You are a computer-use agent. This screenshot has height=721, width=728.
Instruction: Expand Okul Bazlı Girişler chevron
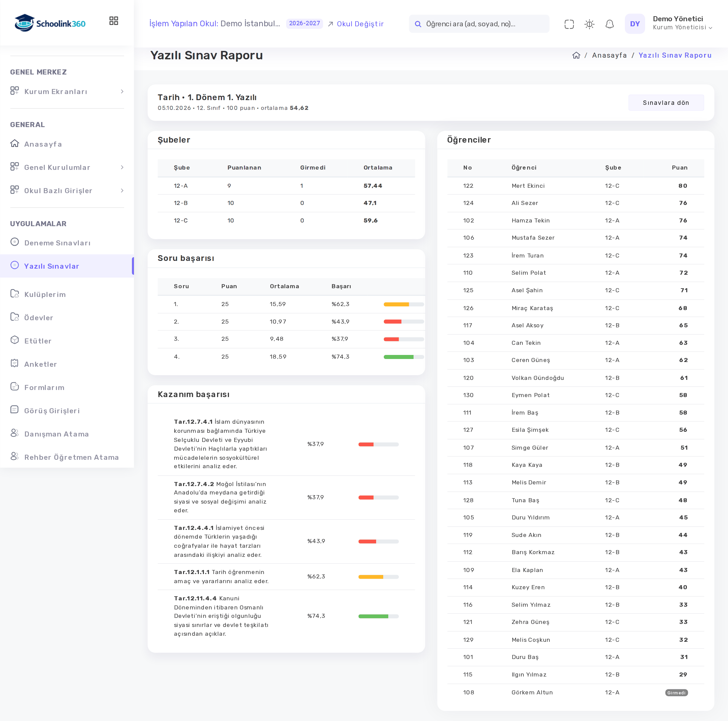click(122, 191)
